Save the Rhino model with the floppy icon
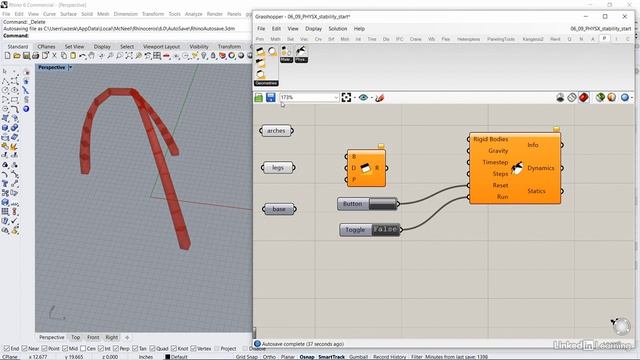This screenshot has width=640, height=360. 26,56
